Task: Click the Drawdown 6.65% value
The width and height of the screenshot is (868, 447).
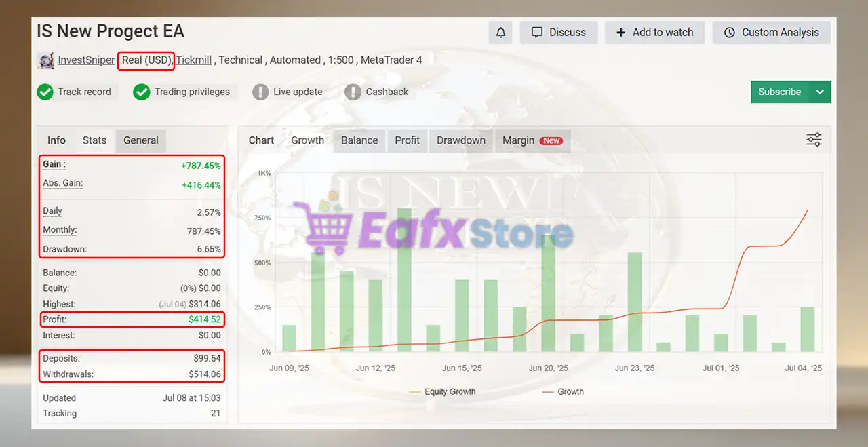Action: tap(209, 249)
